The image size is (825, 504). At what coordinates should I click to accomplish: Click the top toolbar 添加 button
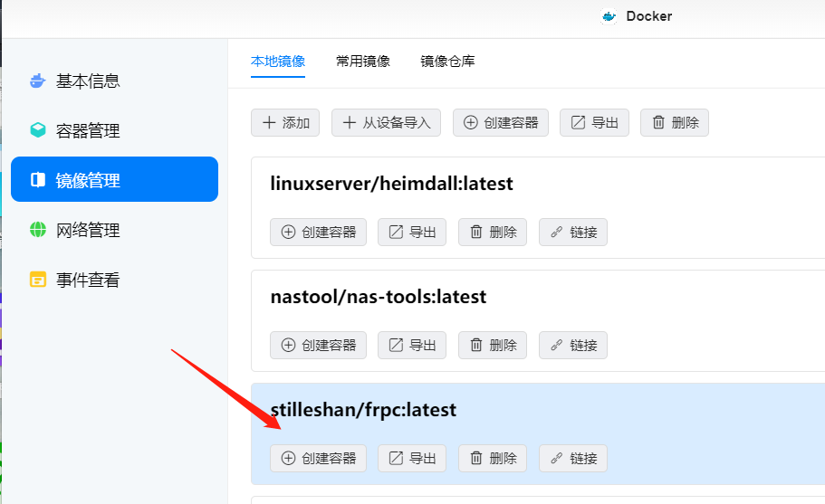(x=285, y=122)
